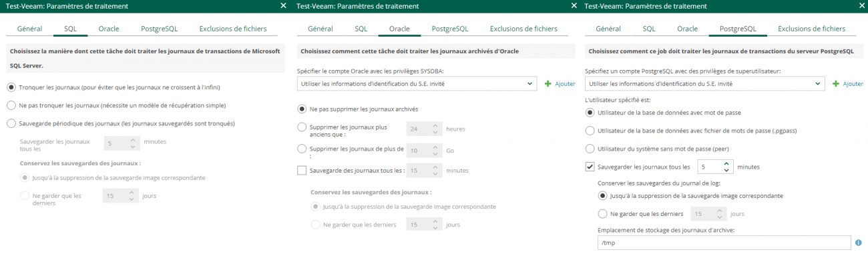Switch to Oracle tab in the SQL panel
868x258 pixels.
click(109, 29)
